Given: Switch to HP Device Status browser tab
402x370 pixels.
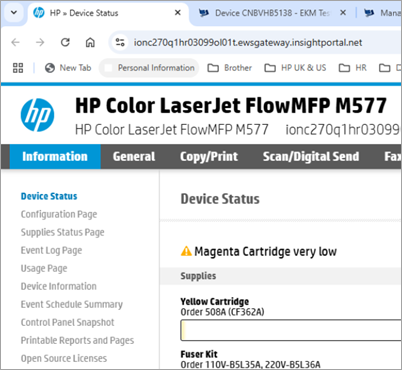Looking at the screenshot, I should pos(108,13).
